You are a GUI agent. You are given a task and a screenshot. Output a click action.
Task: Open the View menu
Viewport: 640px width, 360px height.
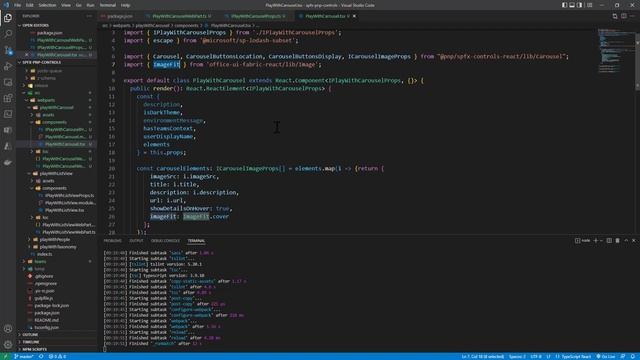click(x=66, y=5)
